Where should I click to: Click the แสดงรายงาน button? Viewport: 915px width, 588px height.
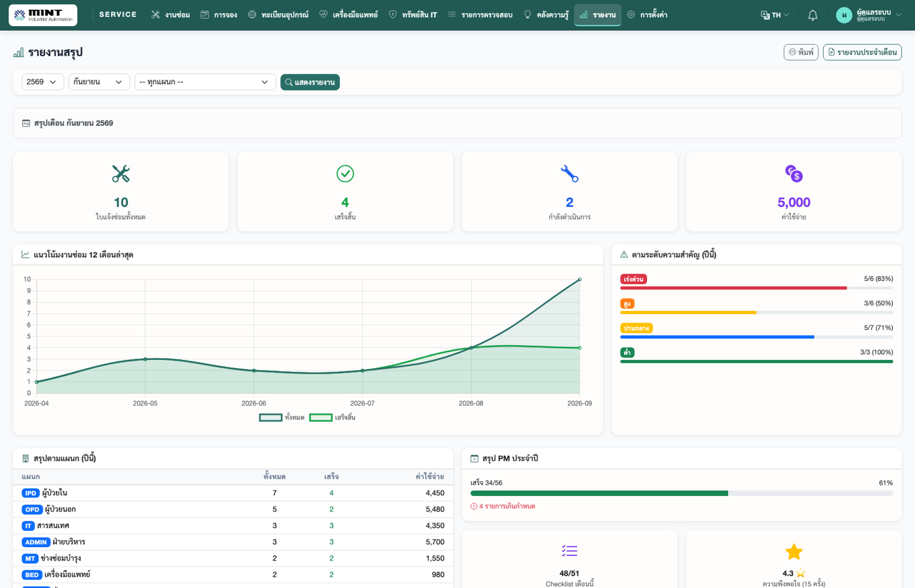coord(310,82)
